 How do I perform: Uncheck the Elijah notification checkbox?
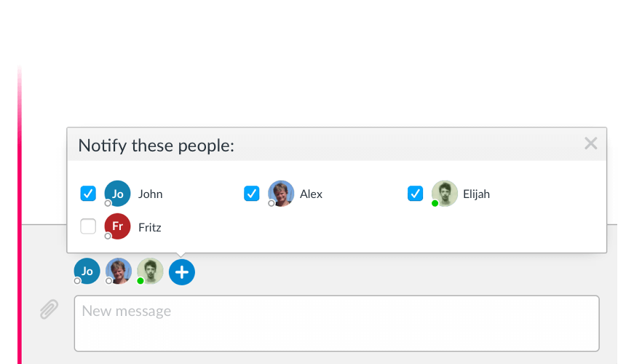point(415,194)
